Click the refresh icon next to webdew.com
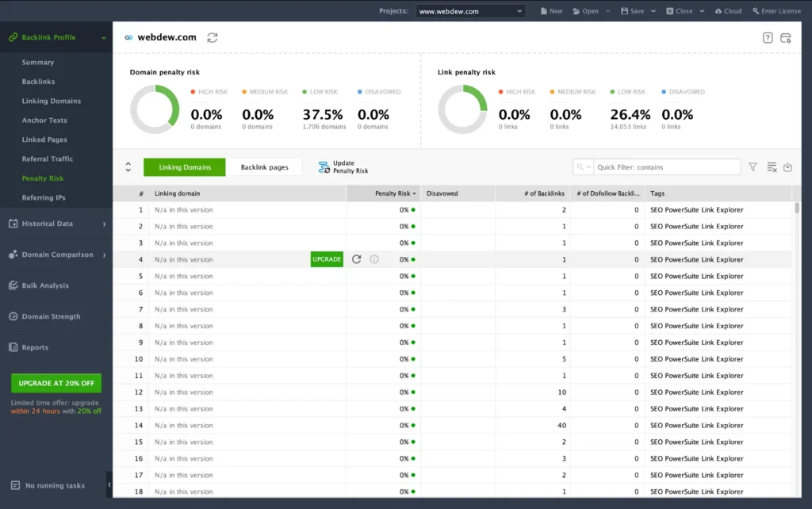Viewport: 812px width, 509px height. pyautogui.click(x=212, y=38)
